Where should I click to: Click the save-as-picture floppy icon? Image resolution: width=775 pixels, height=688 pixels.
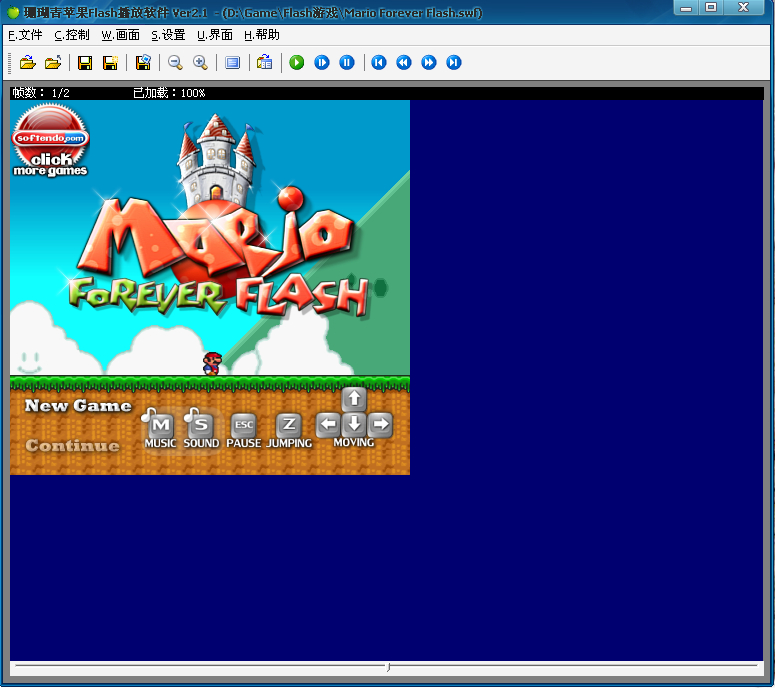pyautogui.click(x=143, y=63)
